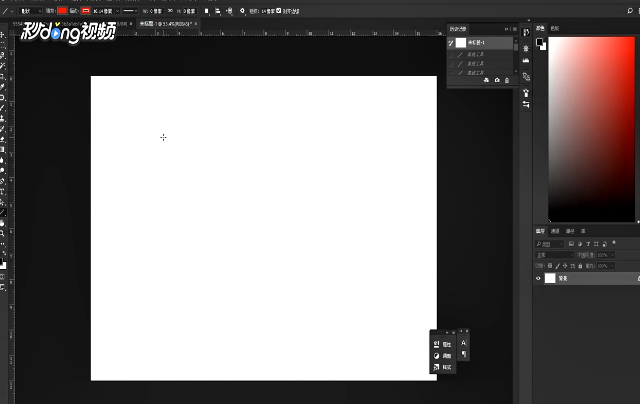Close the active document tab

click(x=196, y=24)
